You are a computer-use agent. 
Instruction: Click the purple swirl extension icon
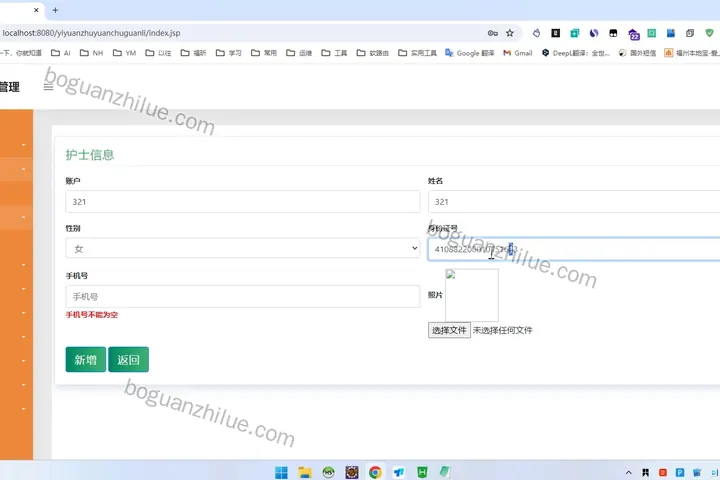[594, 33]
